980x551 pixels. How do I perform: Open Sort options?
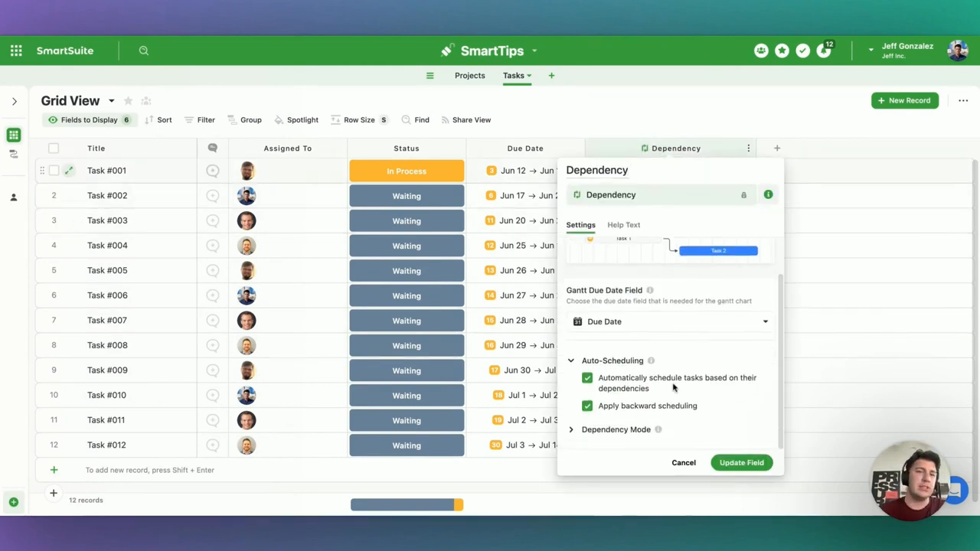pyautogui.click(x=158, y=120)
